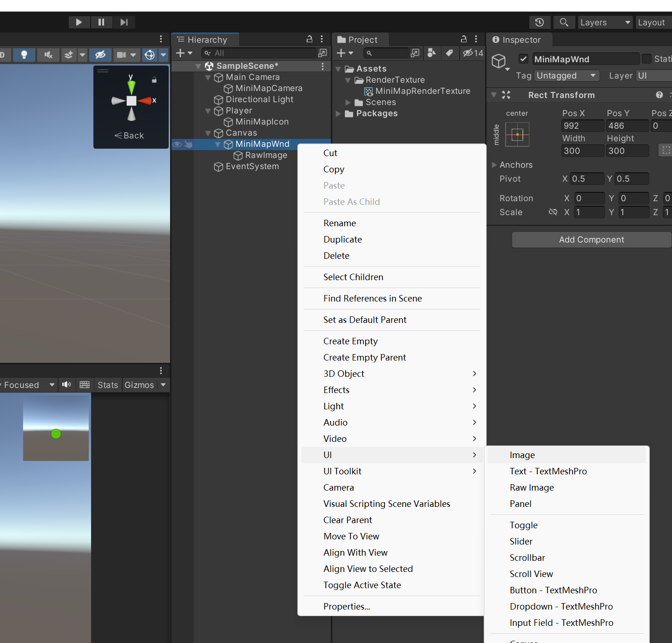Image resolution: width=672 pixels, height=643 pixels.
Task: Choose Duplicate from the context menu
Action: [343, 239]
